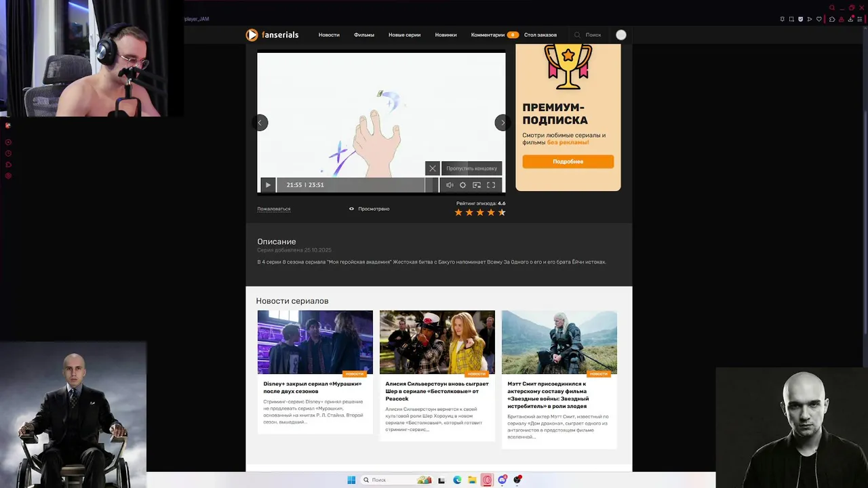868x488 pixels.
Task: Open OBS Studio from taskbar
Action: [x=517, y=480]
